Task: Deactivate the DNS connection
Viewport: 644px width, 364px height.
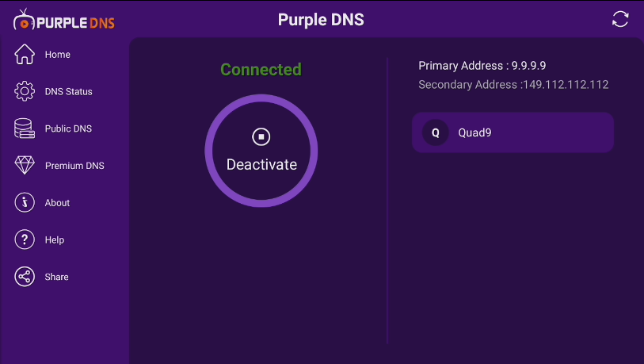Action: 261,164
